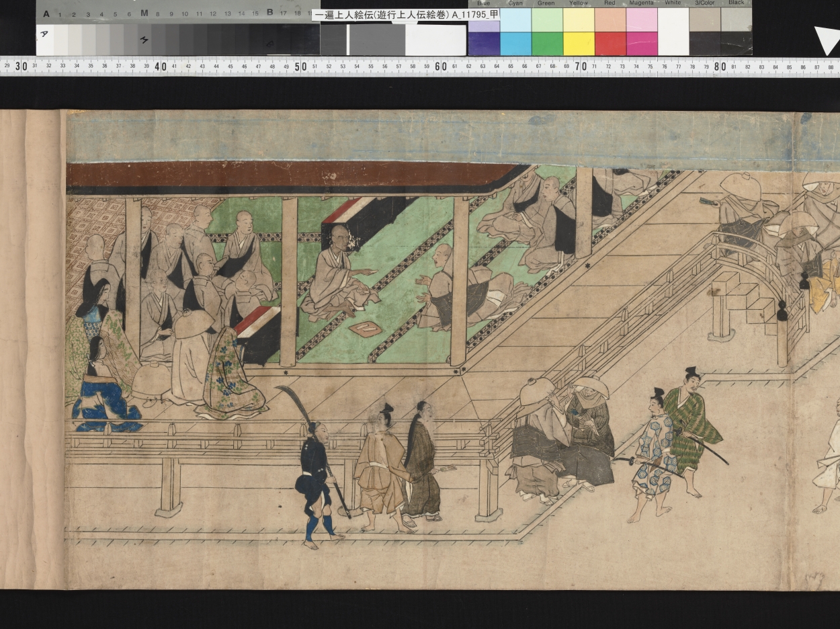
Task: Pick the pale pink tint above magenta
Action: (642, 19)
